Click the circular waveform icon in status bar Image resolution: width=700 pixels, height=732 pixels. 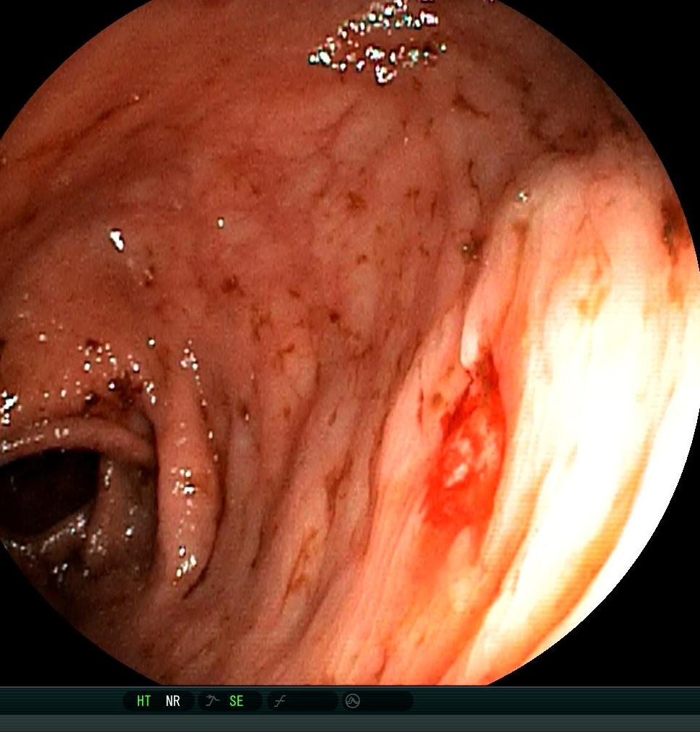pyautogui.click(x=352, y=701)
